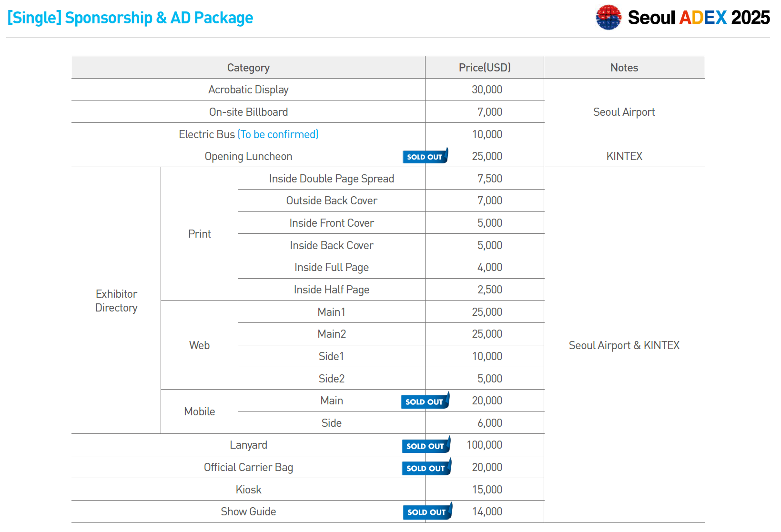Screen dimensions: 781x532
Task: Click the blue "(To be confirmed)" text
Action: [x=278, y=134]
